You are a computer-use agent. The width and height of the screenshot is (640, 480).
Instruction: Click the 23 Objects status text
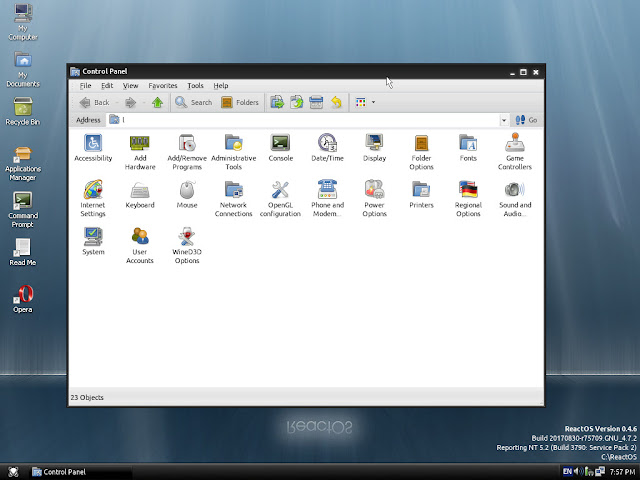pyautogui.click(x=87, y=397)
